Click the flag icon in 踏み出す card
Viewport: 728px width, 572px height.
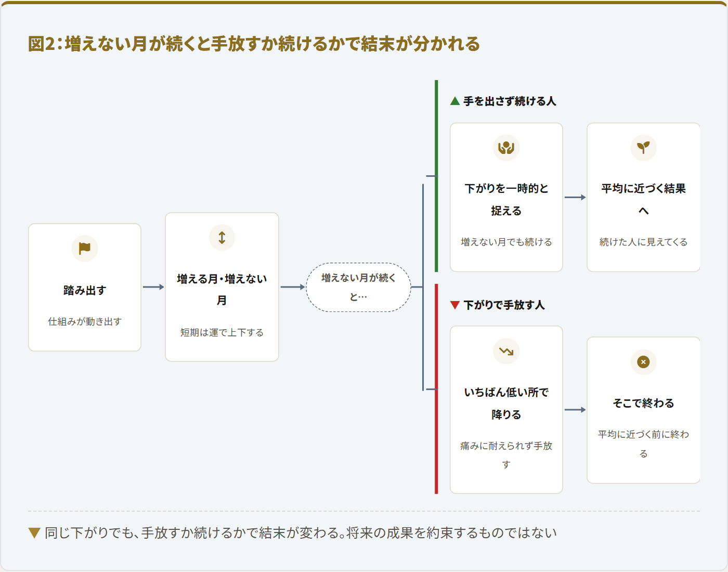tap(85, 249)
